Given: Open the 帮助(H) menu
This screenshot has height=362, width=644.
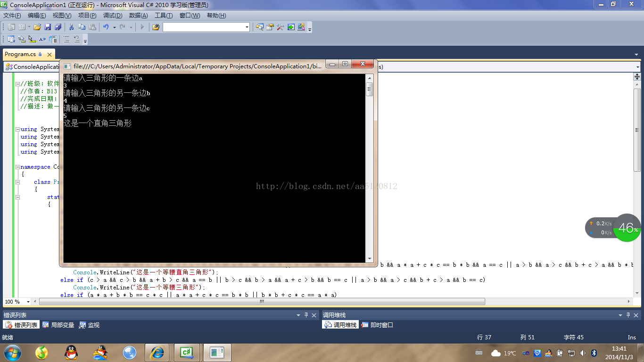Looking at the screenshot, I should point(216,16).
